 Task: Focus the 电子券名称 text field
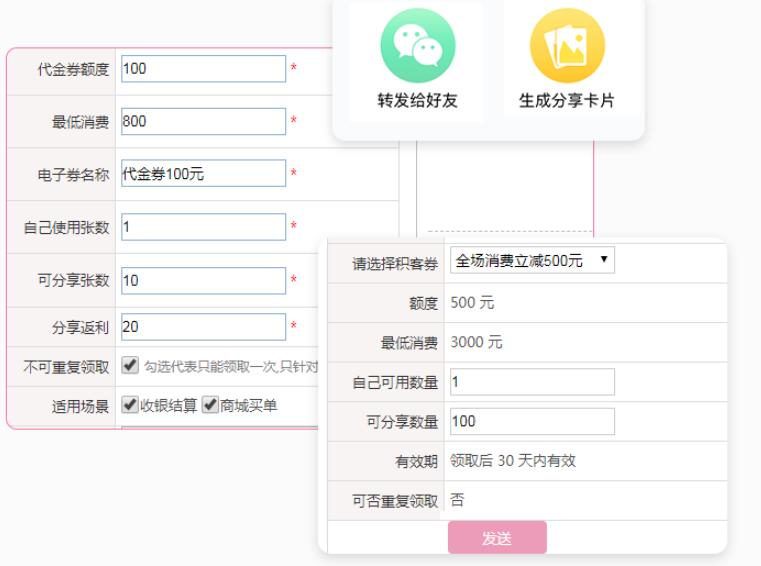tap(203, 174)
